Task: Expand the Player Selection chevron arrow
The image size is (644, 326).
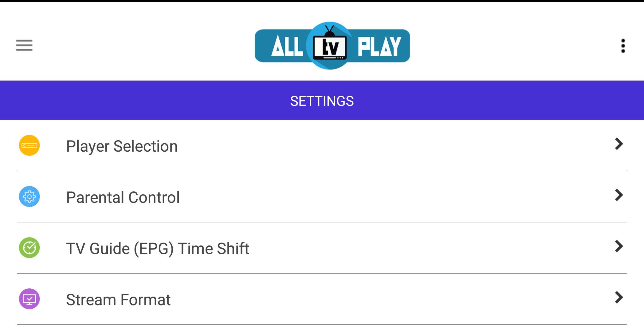Action: pos(619,144)
